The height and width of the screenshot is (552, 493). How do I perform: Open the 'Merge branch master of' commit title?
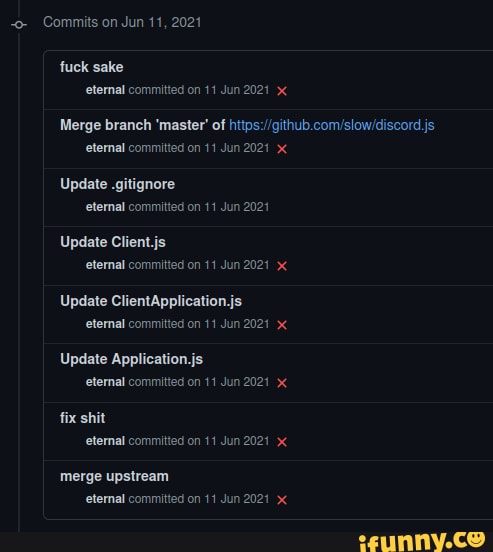coord(143,125)
